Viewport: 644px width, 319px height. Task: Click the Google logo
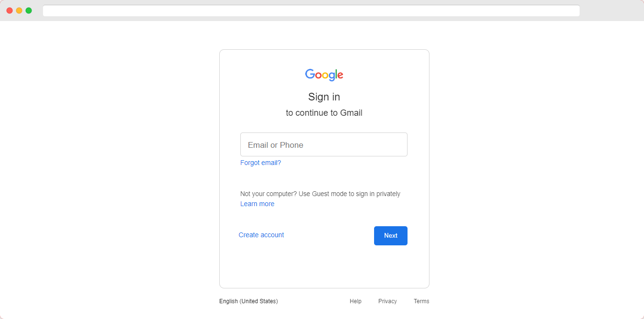324,75
